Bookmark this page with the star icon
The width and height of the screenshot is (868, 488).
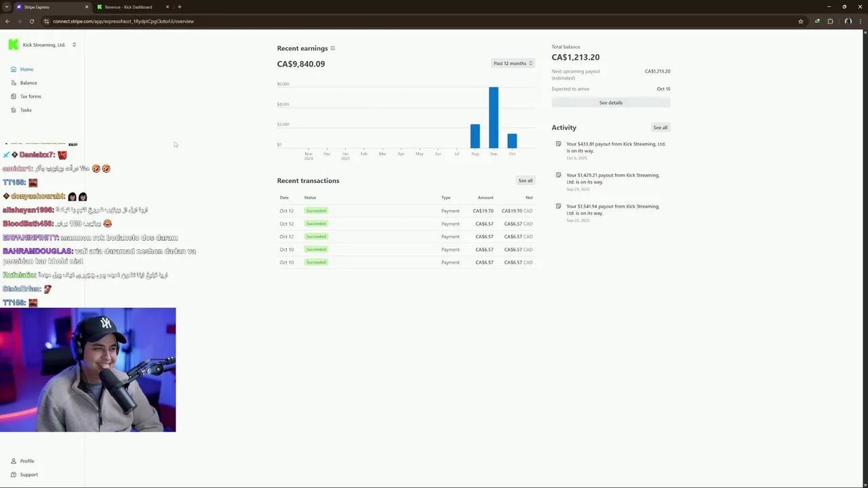(x=801, y=21)
